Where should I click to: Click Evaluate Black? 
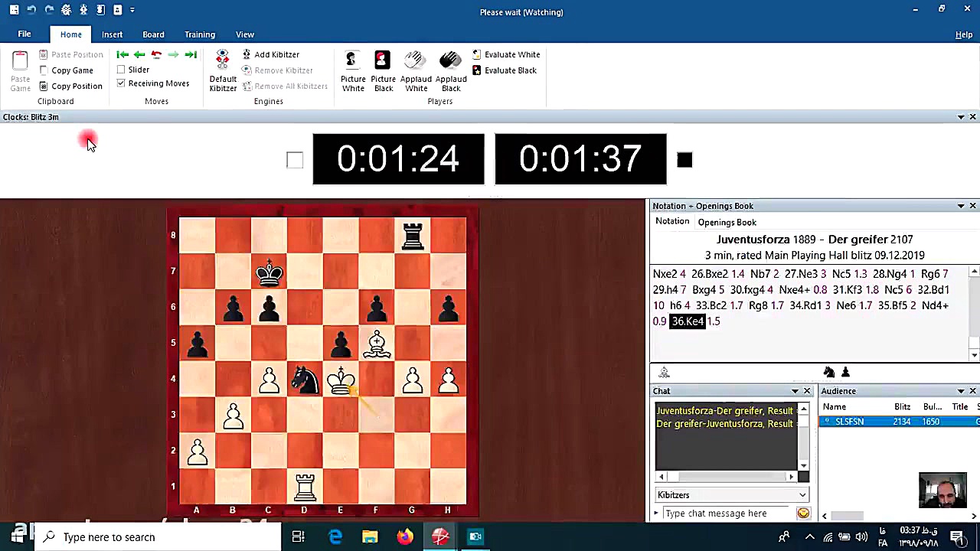pyautogui.click(x=505, y=70)
